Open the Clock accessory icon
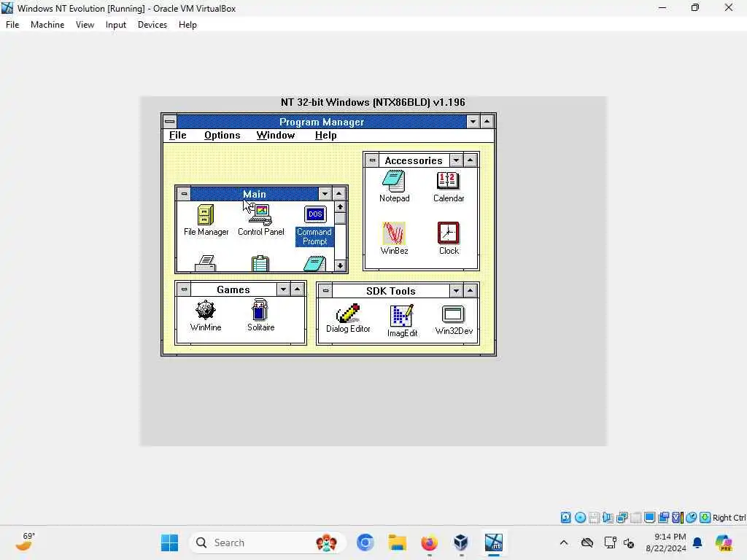 click(449, 238)
